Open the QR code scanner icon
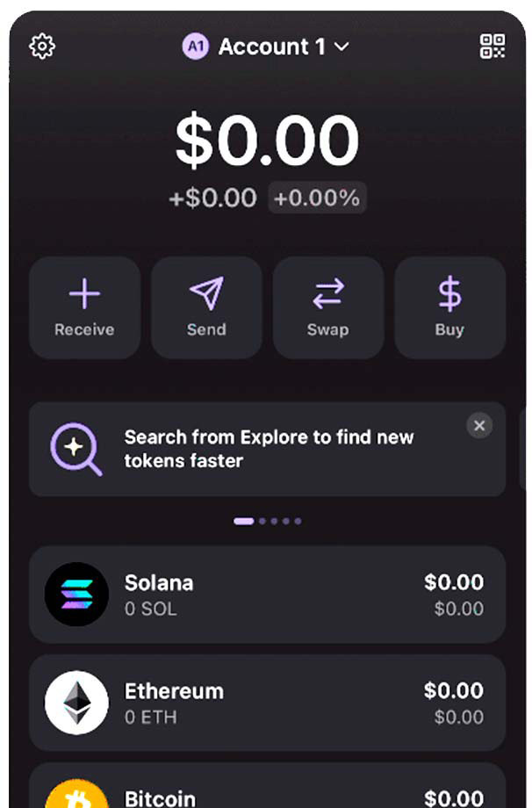This screenshot has width=532, height=808. pyautogui.click(x=492, y=47)
